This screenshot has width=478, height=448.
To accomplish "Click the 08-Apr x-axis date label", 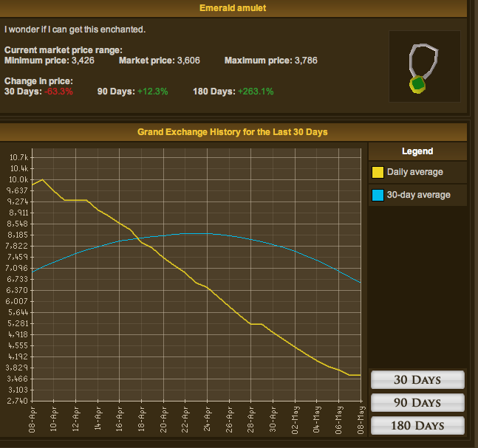I will (x=32, y=419).
